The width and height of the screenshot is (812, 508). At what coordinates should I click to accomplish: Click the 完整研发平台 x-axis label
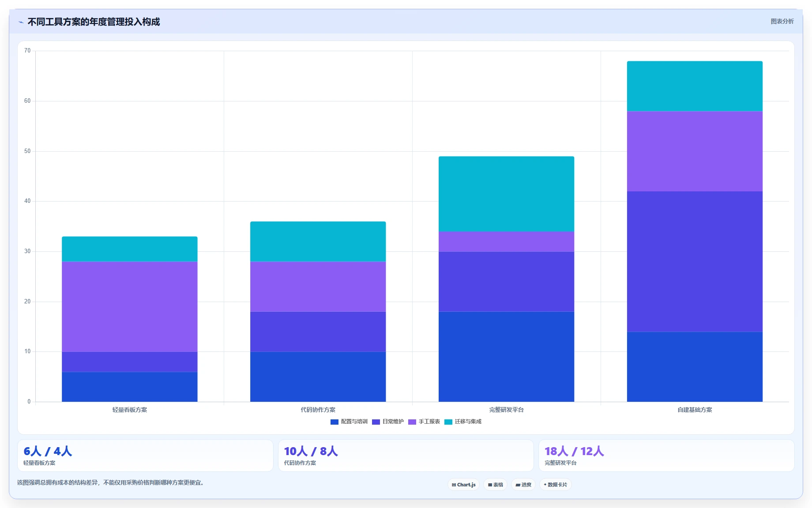[506, 410]
